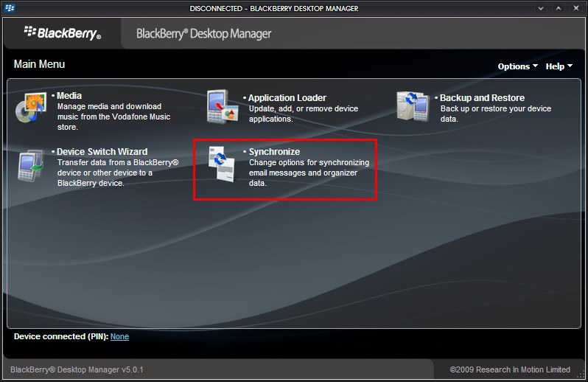Click '©2009 Research In Motion Limited' text

click(x=510, y=369)
